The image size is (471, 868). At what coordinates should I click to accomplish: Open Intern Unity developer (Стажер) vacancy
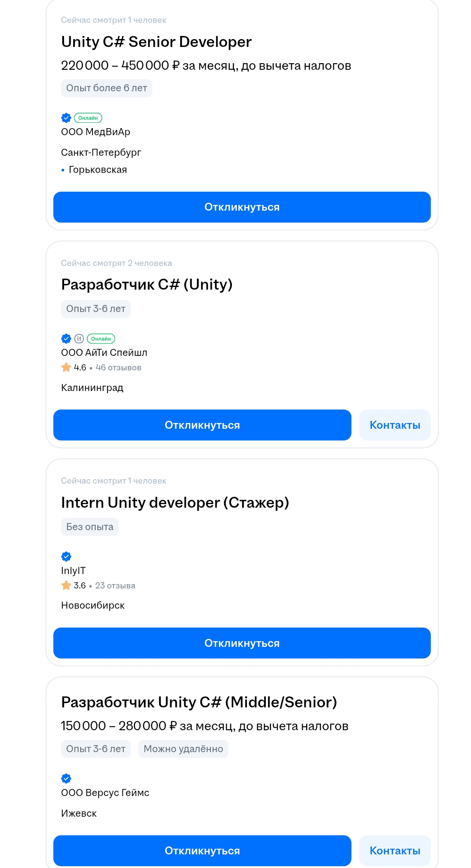[175, 502]
